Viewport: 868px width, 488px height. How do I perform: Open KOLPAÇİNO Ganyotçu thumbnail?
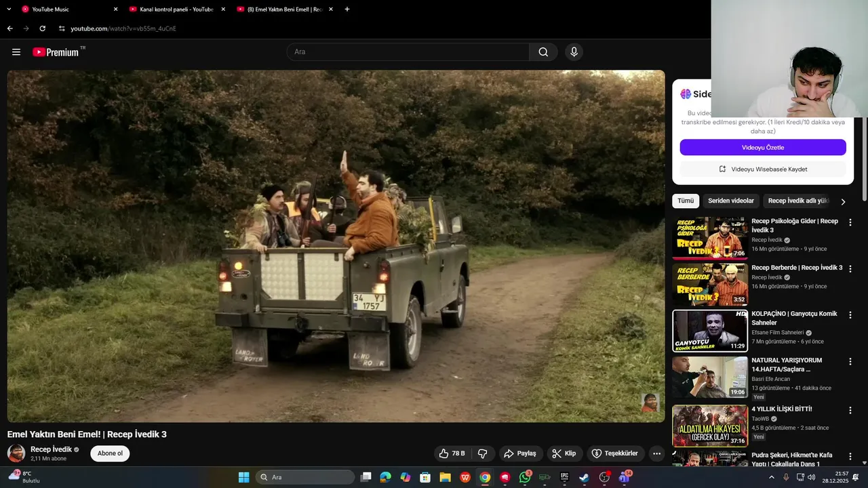pos(710,331)
